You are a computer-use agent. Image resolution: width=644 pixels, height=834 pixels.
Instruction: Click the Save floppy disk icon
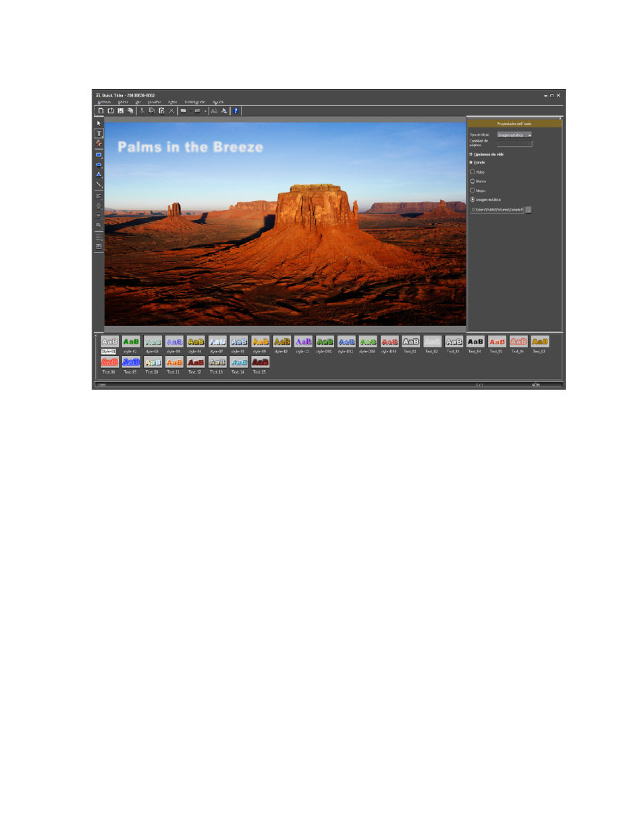(x=121, y=111)
